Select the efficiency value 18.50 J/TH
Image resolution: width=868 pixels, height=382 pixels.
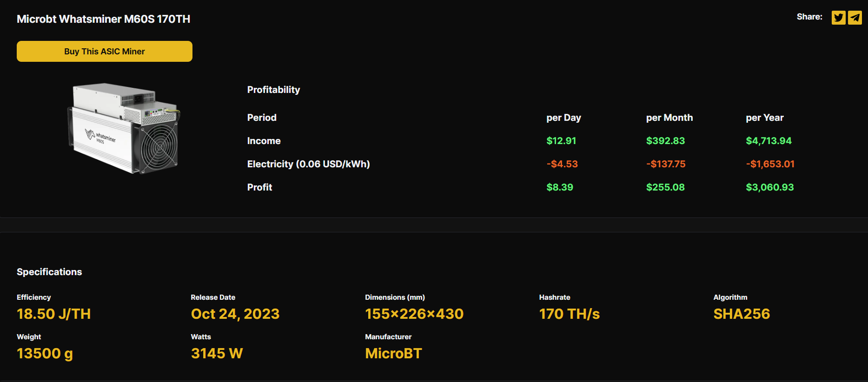point(53,314)
